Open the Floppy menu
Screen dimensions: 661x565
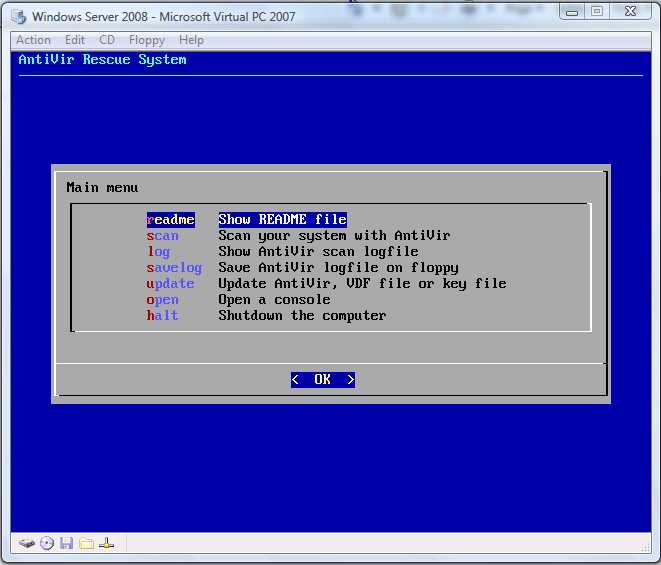coord(147,40)
